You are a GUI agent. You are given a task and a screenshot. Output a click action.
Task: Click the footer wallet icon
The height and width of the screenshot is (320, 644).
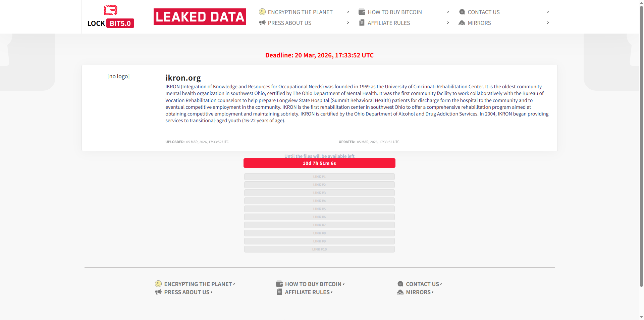pyautogui.click(x=279, y=284)
